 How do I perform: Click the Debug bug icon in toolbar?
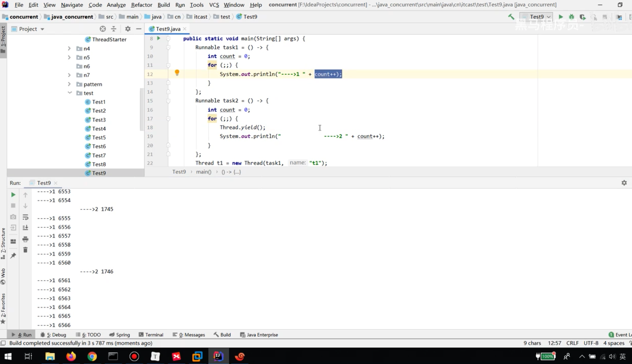[x=571, y=17]
